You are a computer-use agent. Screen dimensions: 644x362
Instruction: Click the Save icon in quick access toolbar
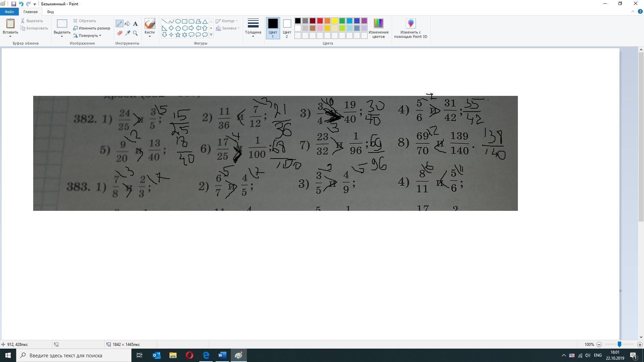(14, 4)
